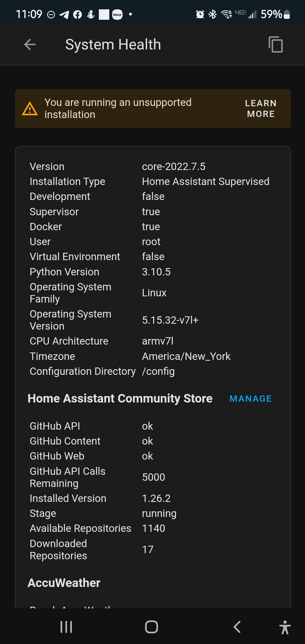
Task: Tap the System Health title
Action: click(113, 45)
